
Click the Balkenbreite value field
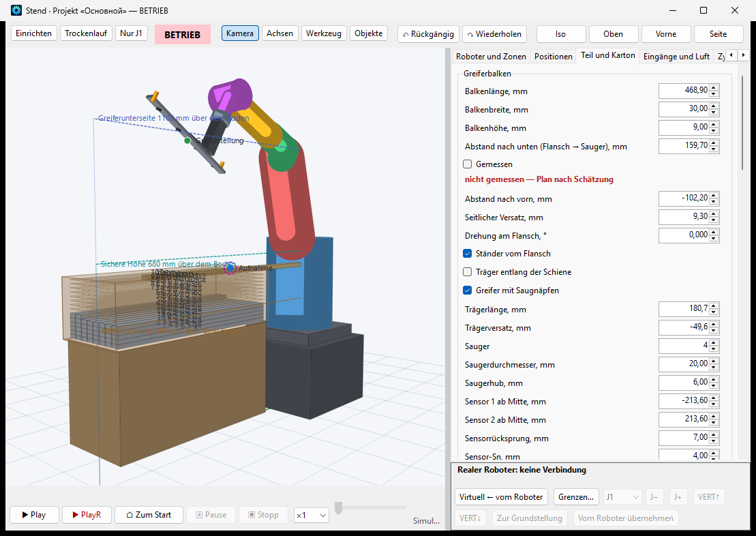[684, 109]
